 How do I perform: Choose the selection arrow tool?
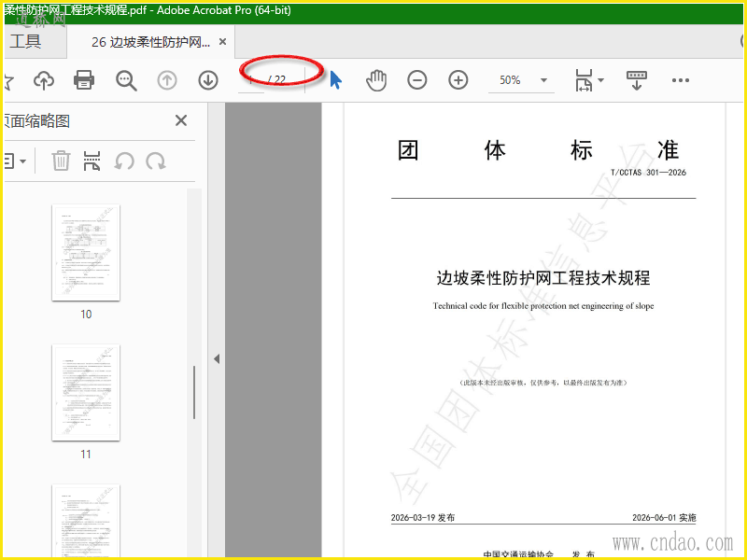point(336,80)
